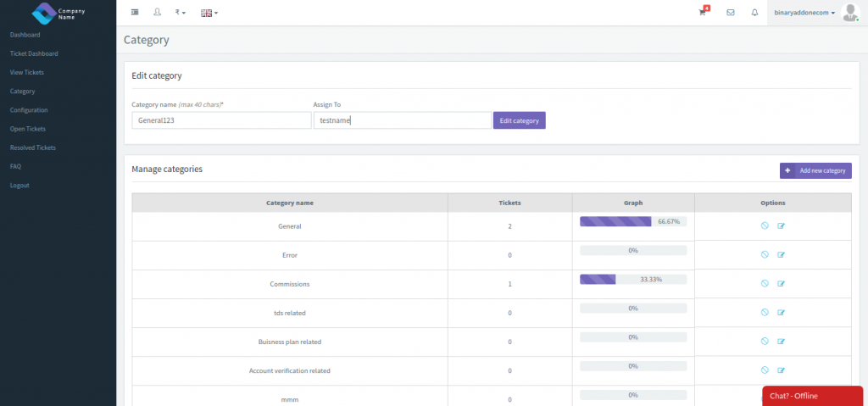Click General's ticket count 2
The height and width of the screenshot is (406, 868).
(x=509, y=226)
